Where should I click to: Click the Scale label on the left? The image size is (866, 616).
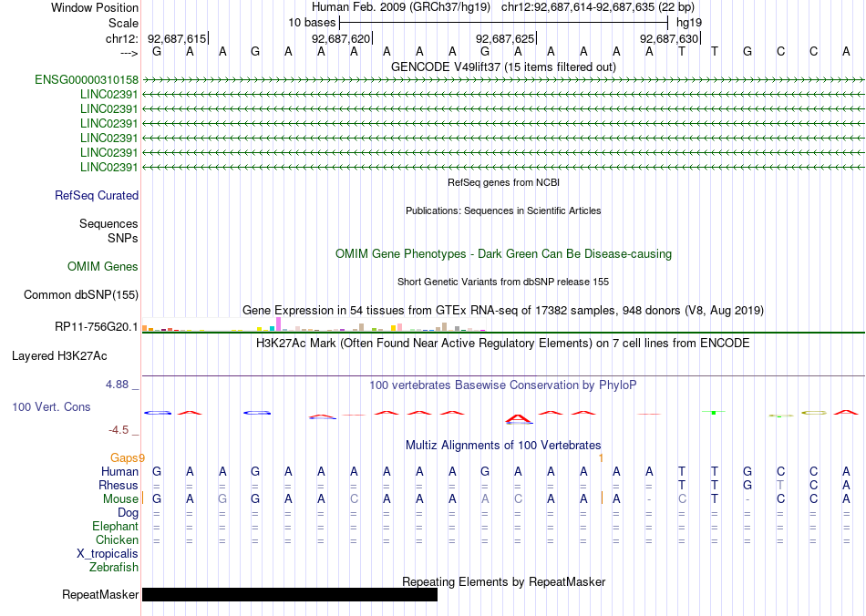(124, 23)
